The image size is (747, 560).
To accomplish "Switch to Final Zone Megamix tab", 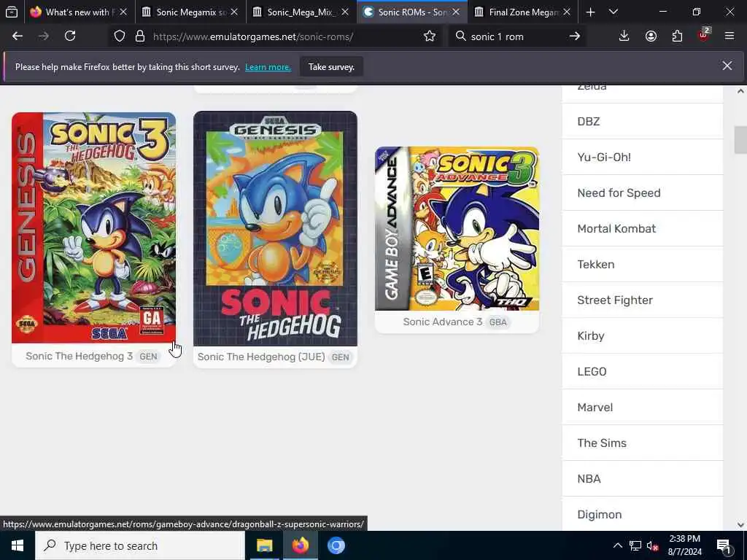I will pyautogui.click(x=519, y=12).
